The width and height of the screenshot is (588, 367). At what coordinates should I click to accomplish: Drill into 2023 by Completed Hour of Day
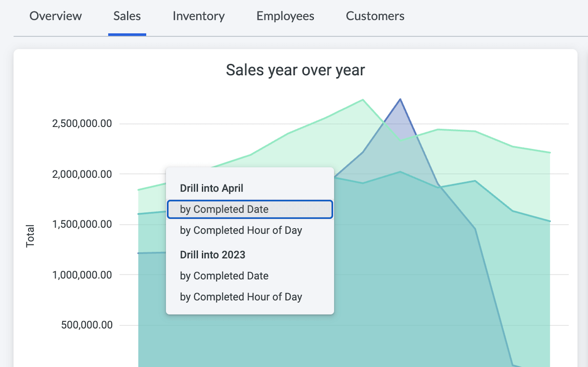coord(241,297)
